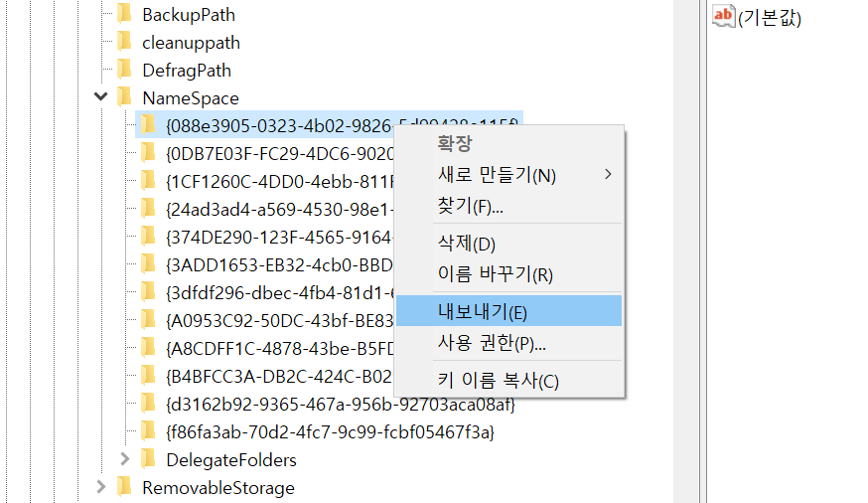Image resolution: width=868 pixels, height=503 pixels.
Task: Select the {A0953C92-50DC-43bf key
Action: click(x=279, y=320)
